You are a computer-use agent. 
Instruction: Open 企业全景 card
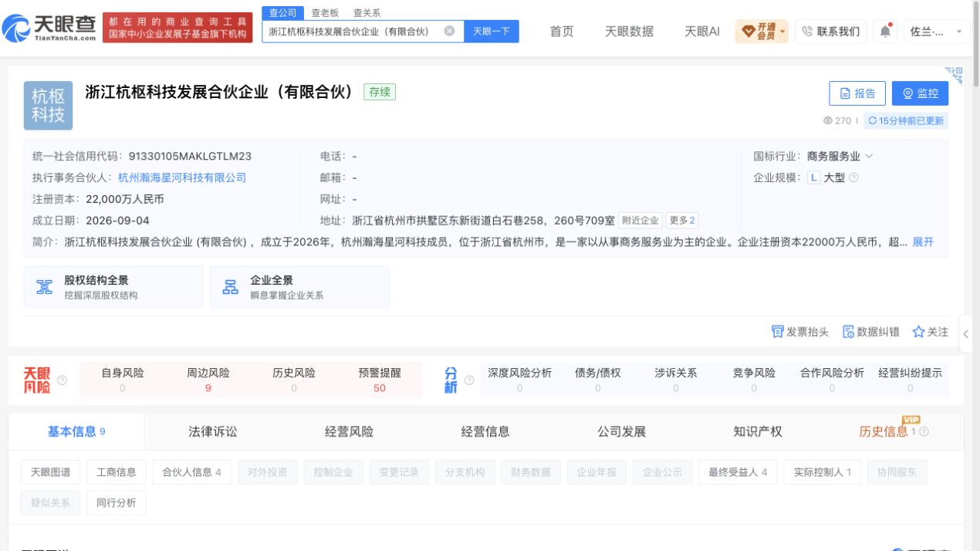[299, 287]
